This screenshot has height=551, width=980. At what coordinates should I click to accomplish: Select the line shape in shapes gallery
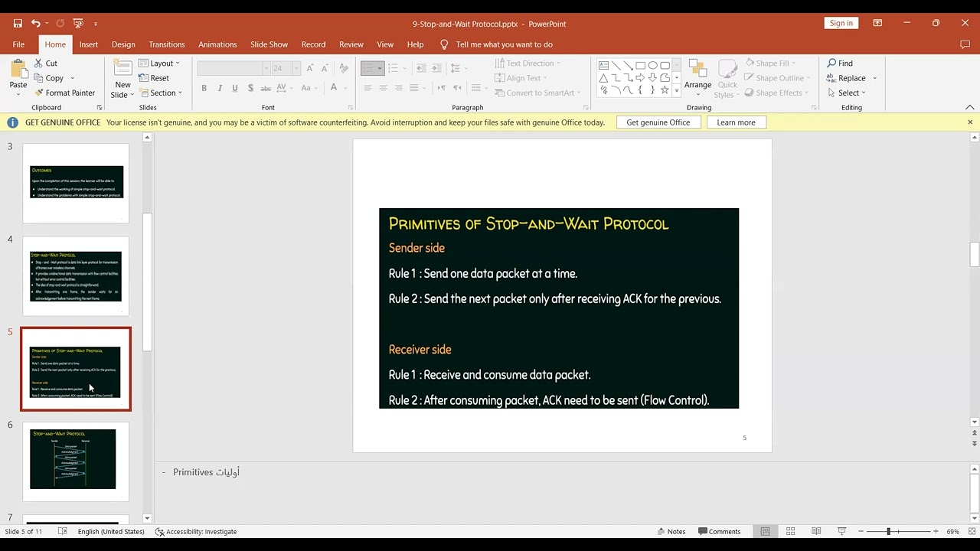tap(616, 66)
